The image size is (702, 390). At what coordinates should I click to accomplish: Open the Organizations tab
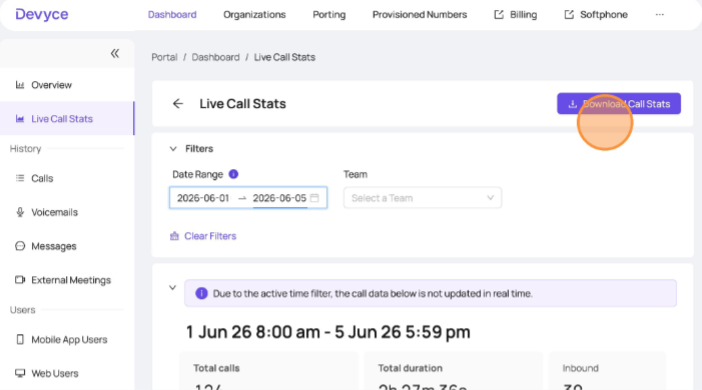coord(254,15)
